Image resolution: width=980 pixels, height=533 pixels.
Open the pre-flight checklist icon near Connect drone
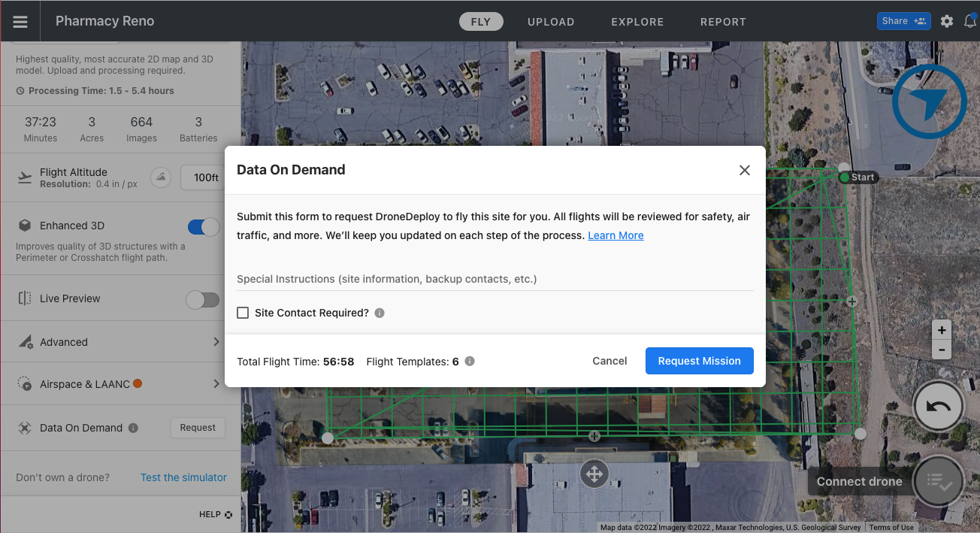(939, 481)
